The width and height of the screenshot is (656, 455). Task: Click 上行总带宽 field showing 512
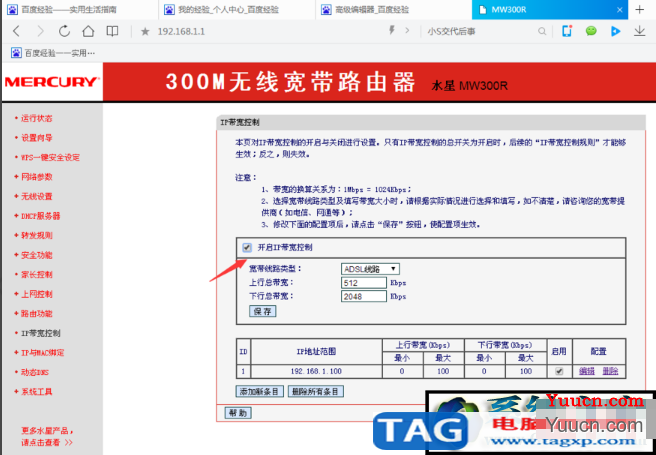(x=364, y=283)
